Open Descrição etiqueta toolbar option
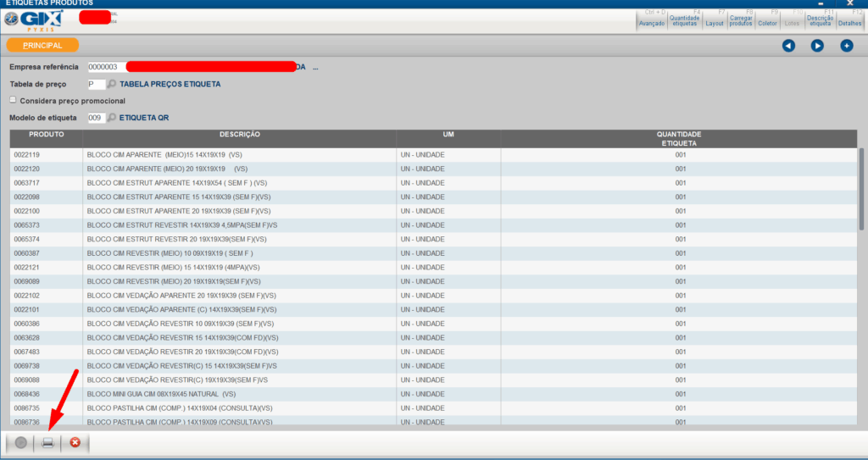 pyautogui.click(x=819, y=20)
